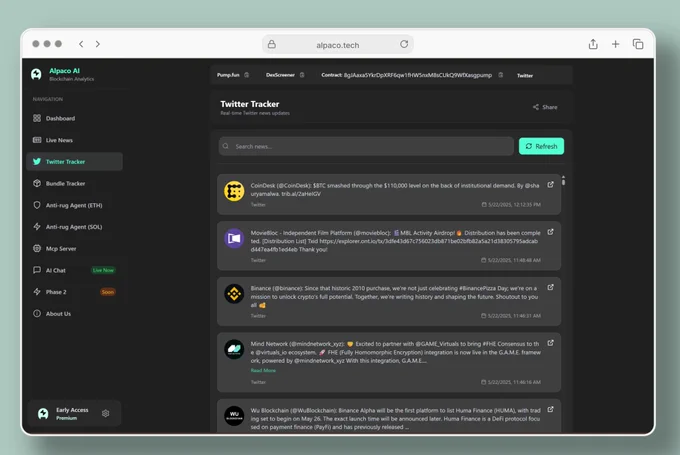Go back in the browser
680x455 pixels.
[81, 44]
